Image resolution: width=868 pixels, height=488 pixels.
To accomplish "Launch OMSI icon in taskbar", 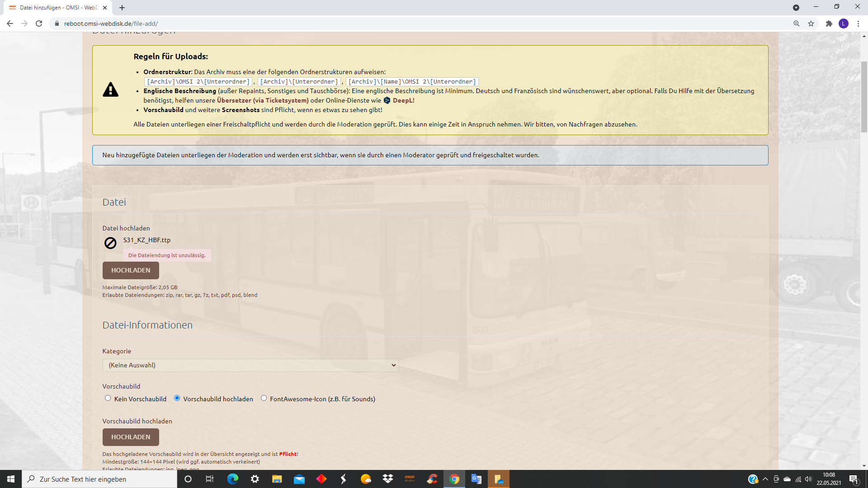I will [x=410, y=479].
